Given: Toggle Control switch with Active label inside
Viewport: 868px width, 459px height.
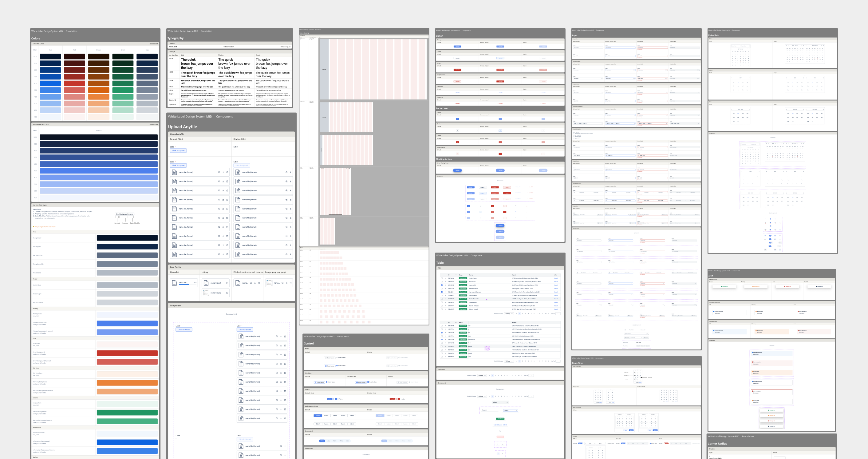Looking at the screenshot, I should pos(330,399).
